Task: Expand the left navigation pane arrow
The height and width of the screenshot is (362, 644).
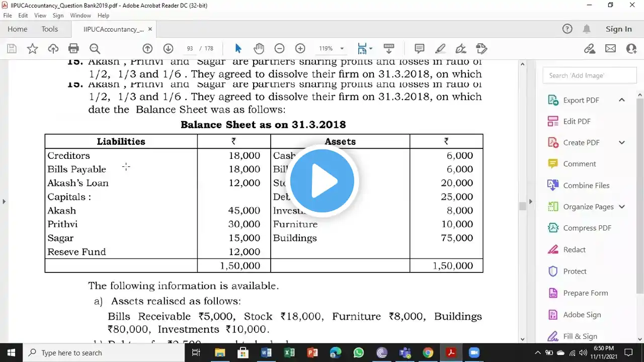Action: 4,202
